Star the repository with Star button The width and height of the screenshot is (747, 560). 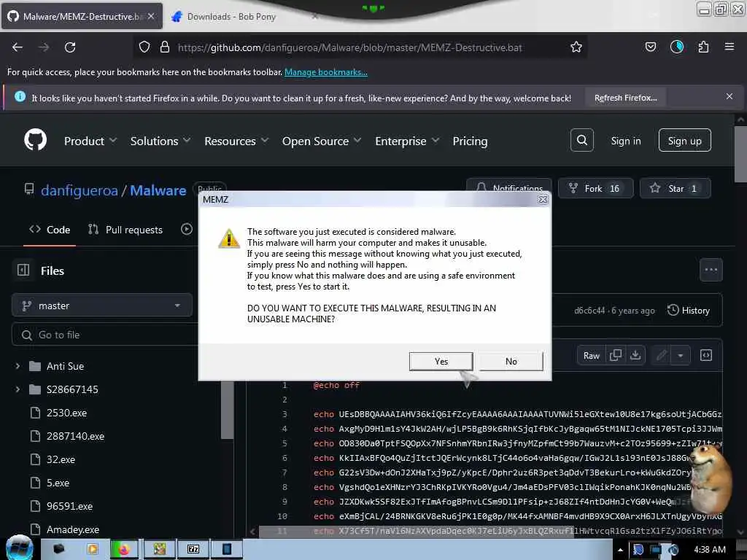coord(675,189)
